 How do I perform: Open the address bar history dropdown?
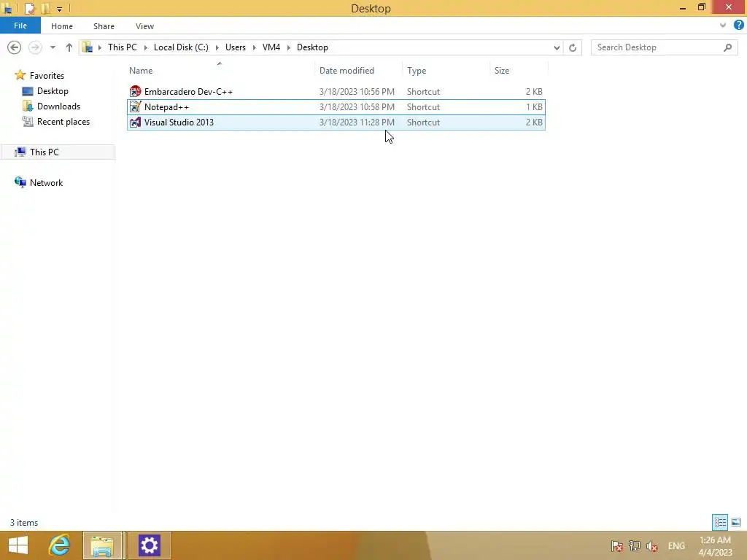click(557, 47)
